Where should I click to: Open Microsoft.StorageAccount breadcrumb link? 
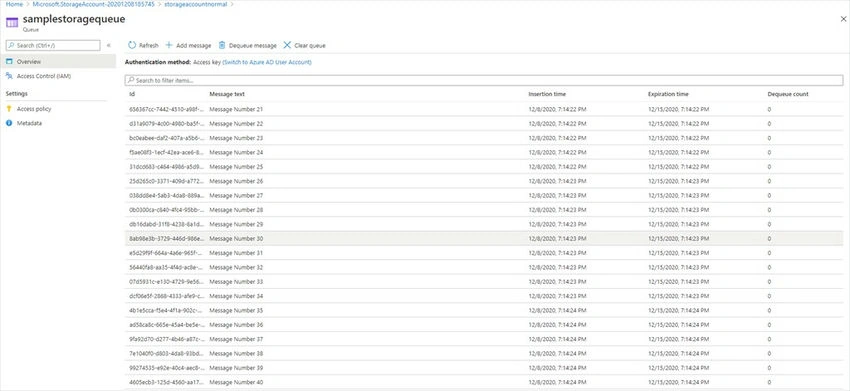pos(93,4)
